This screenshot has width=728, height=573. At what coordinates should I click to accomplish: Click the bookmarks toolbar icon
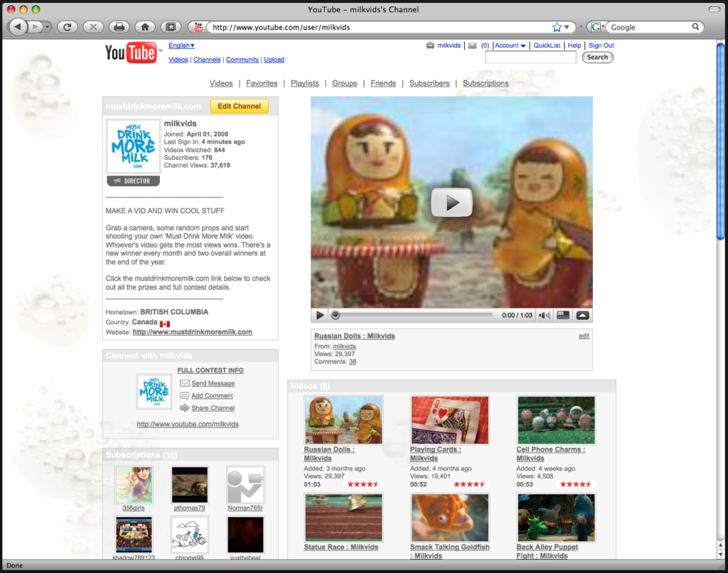pos(171,27)
